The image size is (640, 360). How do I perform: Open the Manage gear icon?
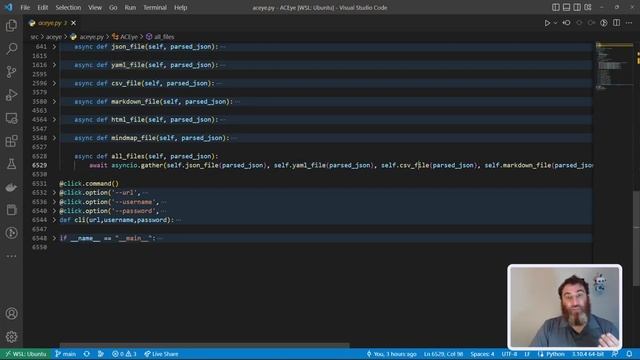(x=11, y=337)
